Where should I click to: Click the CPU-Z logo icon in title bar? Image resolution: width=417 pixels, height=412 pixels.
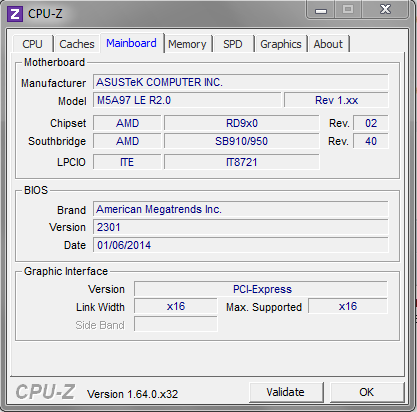tap(15, 14)
